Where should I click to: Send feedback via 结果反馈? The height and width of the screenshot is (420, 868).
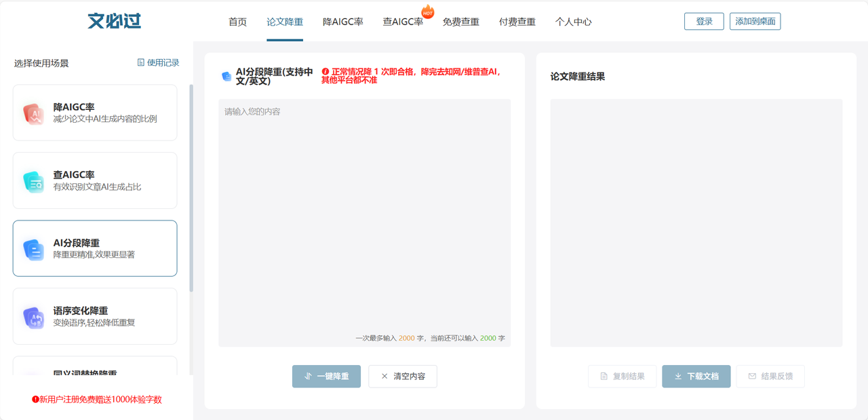pyautogui.click(x=770, y=376)
